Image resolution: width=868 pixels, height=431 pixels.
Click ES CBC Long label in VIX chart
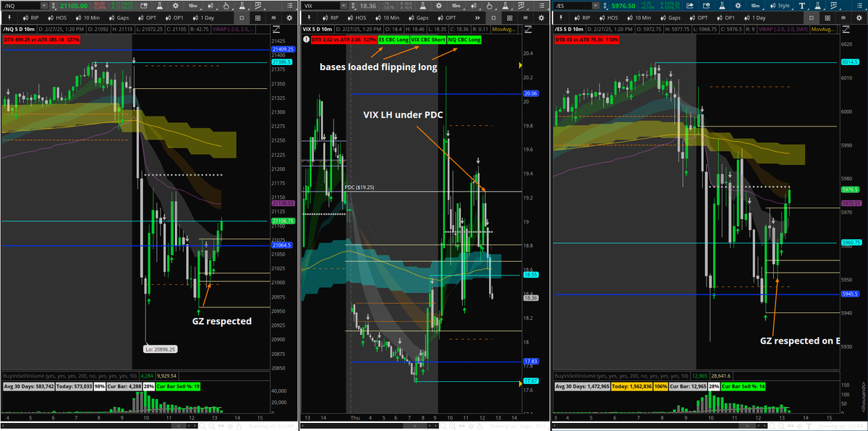pos(393,40)
